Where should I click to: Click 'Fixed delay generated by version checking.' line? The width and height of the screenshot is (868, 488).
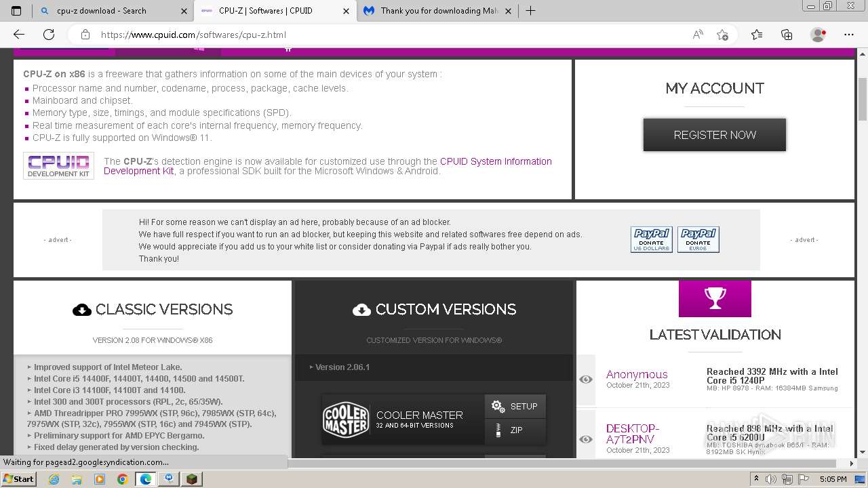pyautogui.click(x=117, y=447)
